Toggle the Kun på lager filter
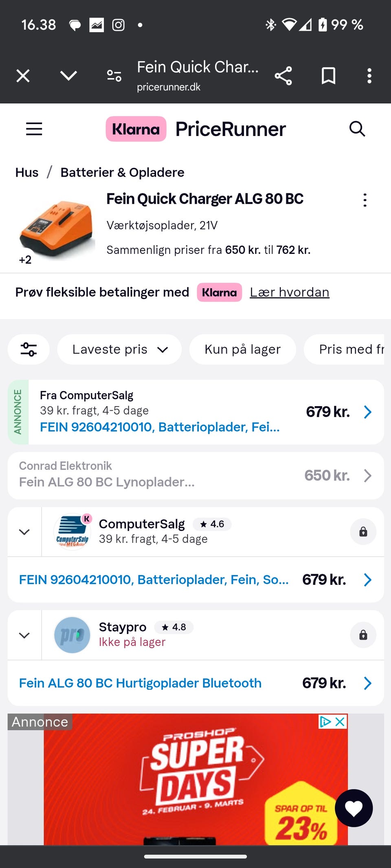Image resolution: width=391 pixels, height=868 pixels. coord(242,349)
